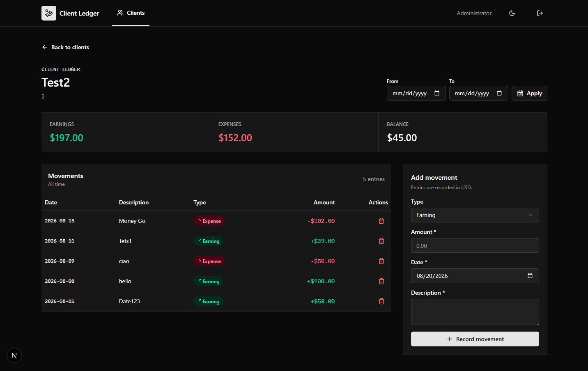Click trash icon for ciao movement
Screen dimensions: 588x371
381,261
